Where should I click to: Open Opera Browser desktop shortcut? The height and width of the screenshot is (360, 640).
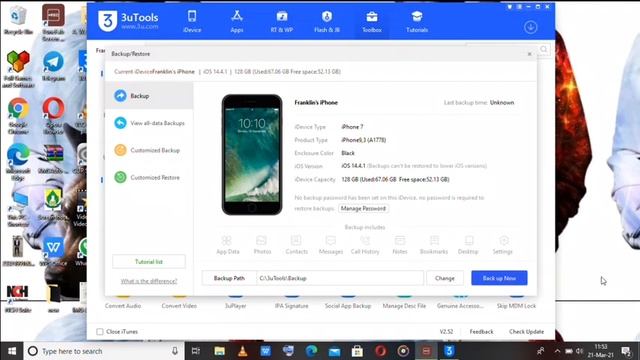(x=53, y=116)
